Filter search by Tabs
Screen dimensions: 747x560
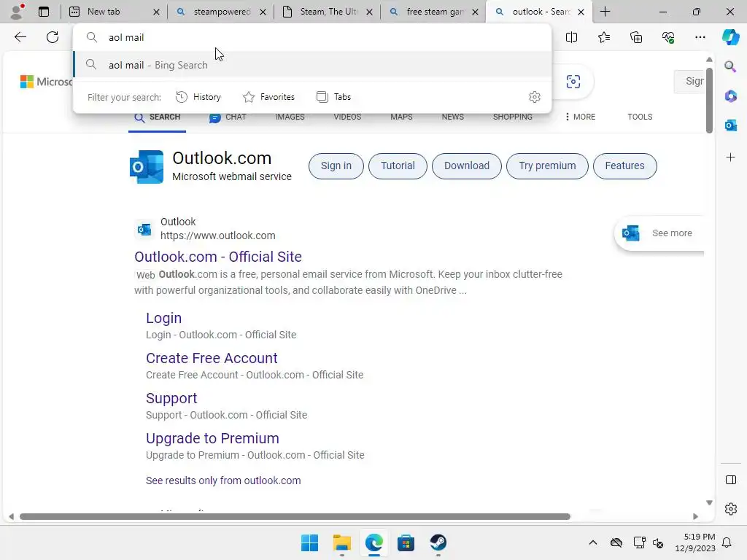click(333, 97)
